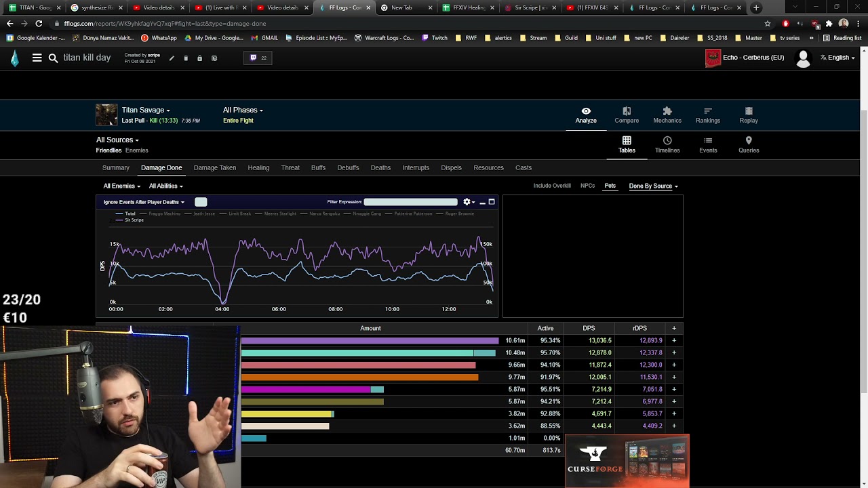
Task: Select the Enemies filter
Action: (137, 150)
